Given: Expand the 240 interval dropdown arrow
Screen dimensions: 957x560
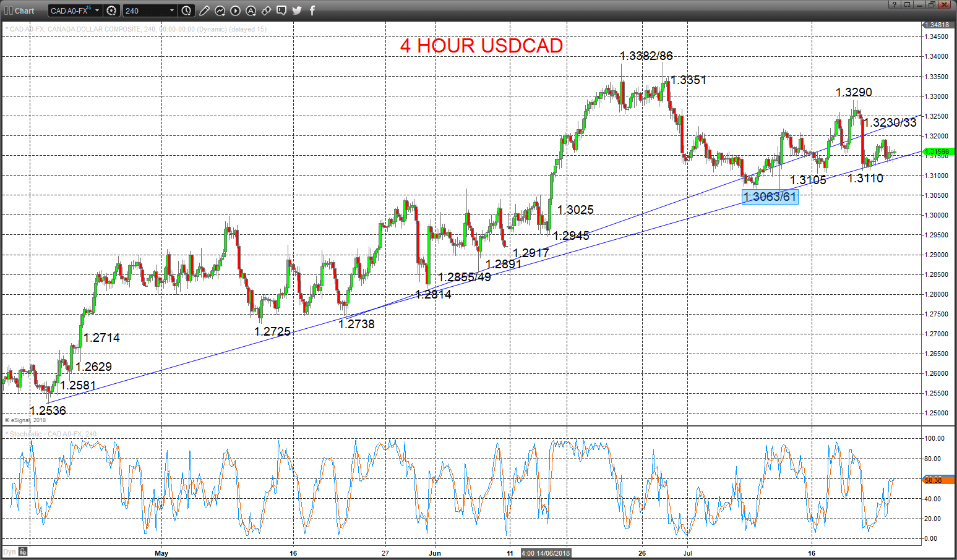Looking at the screenshot, I should (x=172, y=11).
